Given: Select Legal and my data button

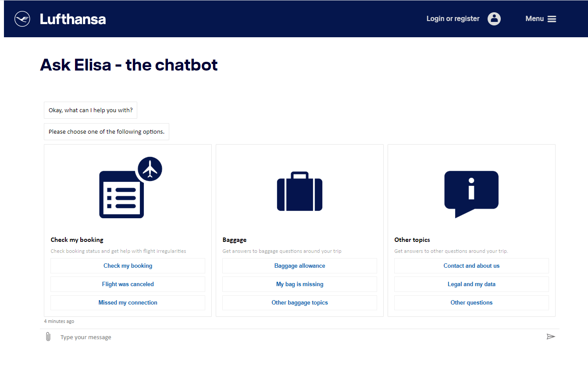Looking at the screenshot, I should pos(472,284).
